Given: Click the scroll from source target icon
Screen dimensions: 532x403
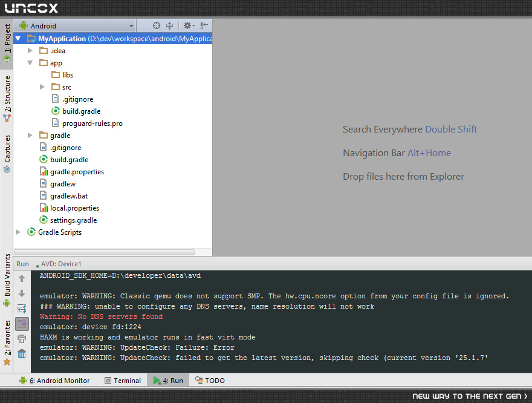Looking at the screenshot, I should click(157, 25).
